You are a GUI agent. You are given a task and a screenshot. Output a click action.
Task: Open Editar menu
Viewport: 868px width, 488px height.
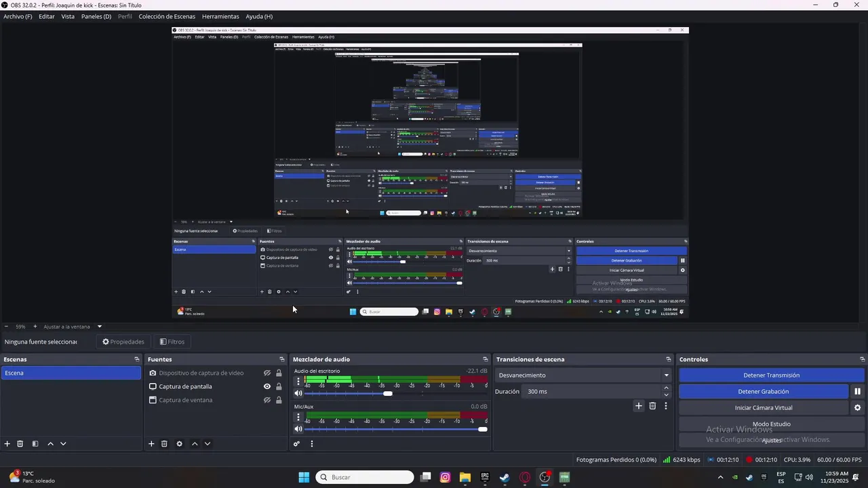tap(47, 16)
